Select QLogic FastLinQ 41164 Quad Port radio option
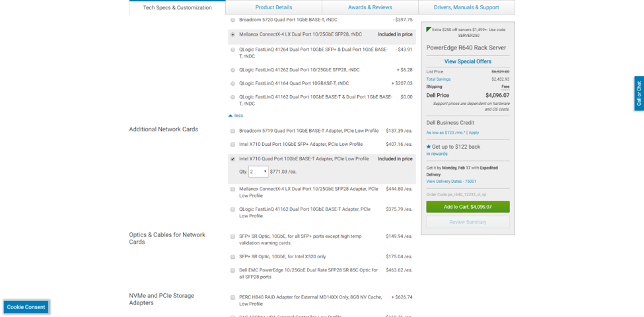This screenshot has height=317, width=644. (233, 84)
